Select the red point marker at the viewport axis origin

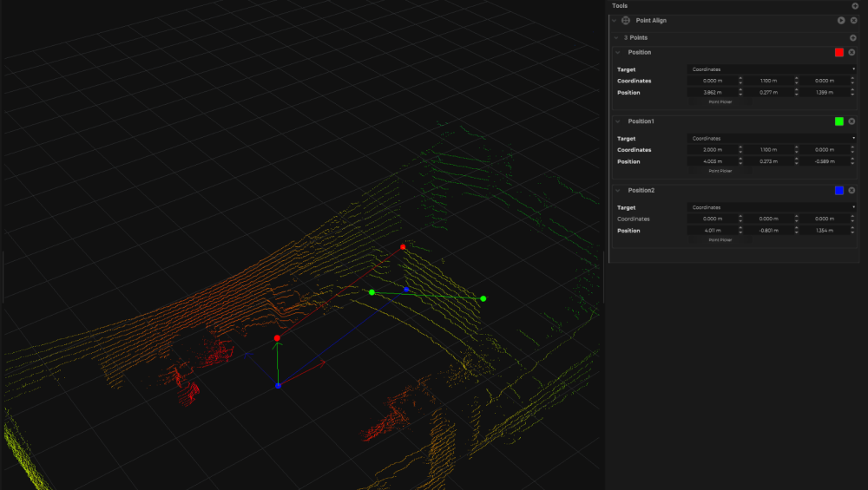[x=278, y=338]
